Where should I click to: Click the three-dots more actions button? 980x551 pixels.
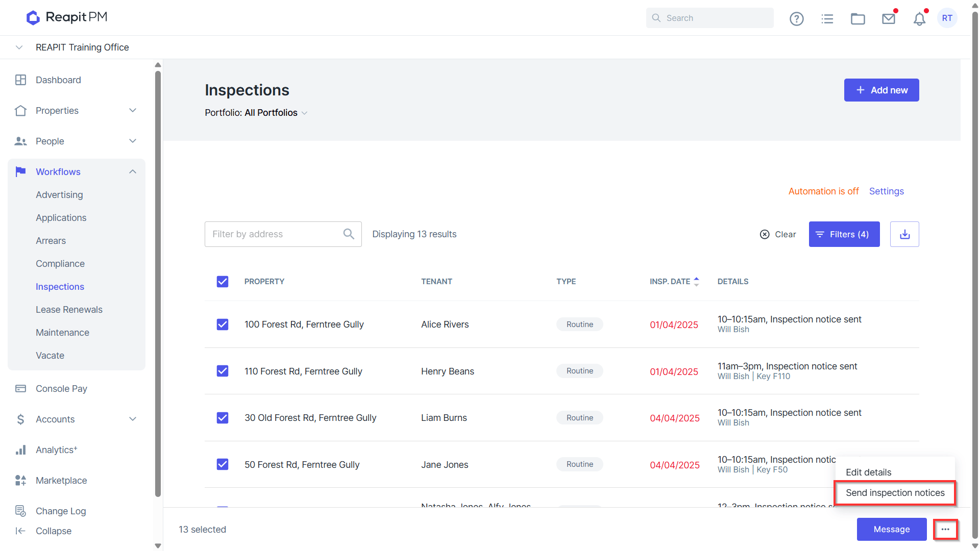(945, 530)
